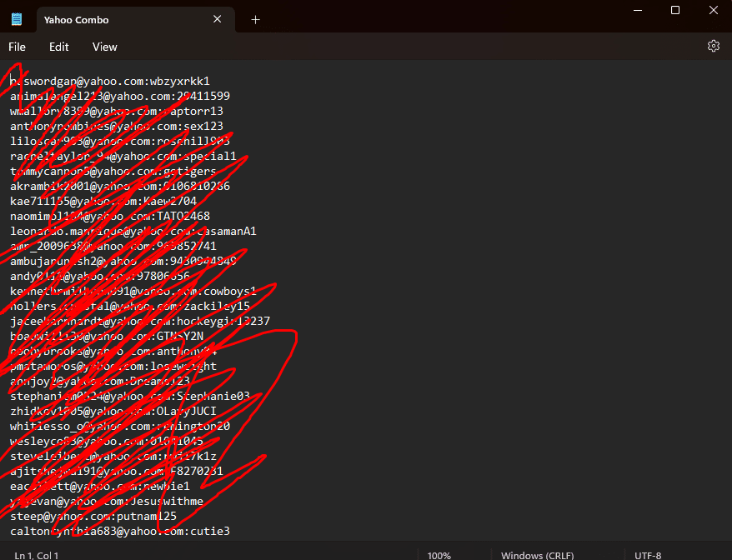
Task: Open the Edit menu
Action: tap(58, 47)
